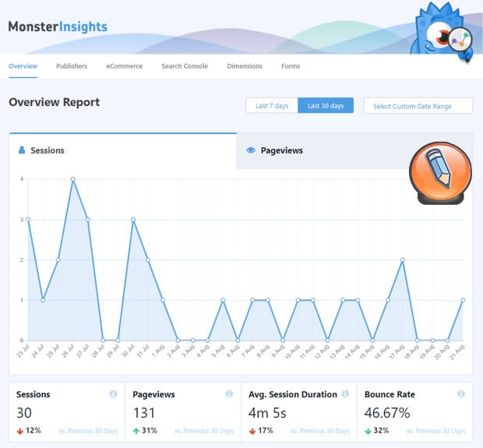Image resolution: width=483 pixels, height=448 pixels.
Task: Click the Pageviews eye icon
Action: coord(251,150)
